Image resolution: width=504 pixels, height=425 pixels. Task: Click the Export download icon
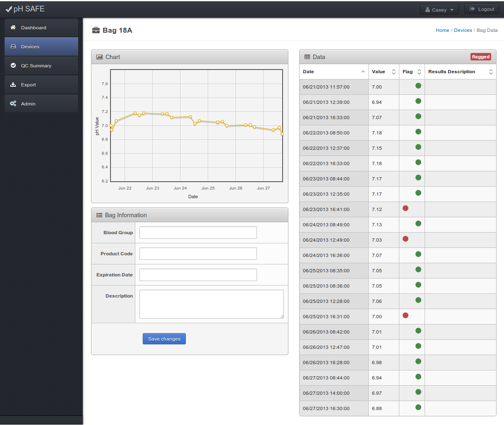pyautogui.click(x=13, y=84)
